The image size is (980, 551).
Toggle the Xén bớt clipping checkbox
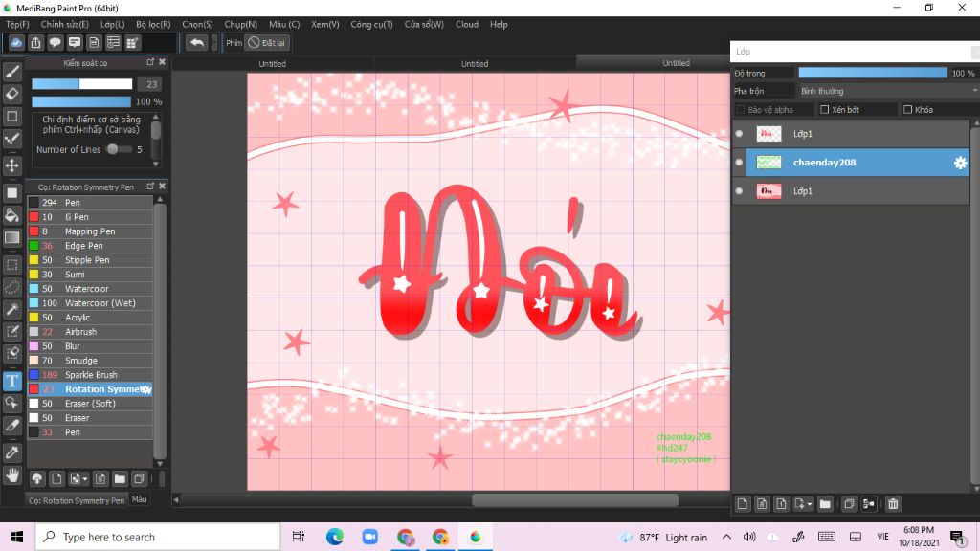(824, 109)
